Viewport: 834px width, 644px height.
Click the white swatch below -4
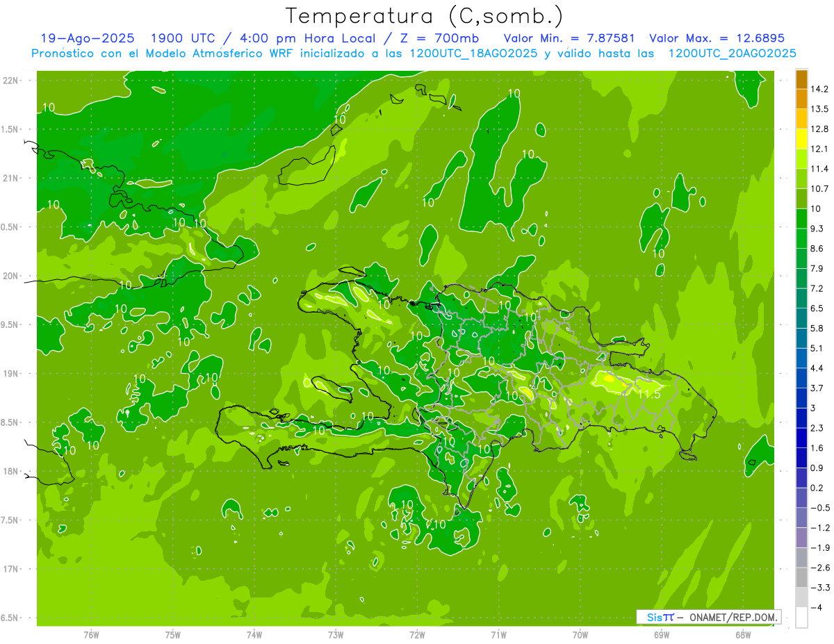(x=801, y=618)
